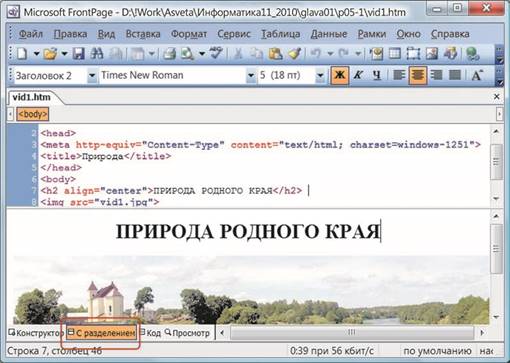510x363 pixels.
Task: Open the Таблица menu
Action: coord(280,34)
